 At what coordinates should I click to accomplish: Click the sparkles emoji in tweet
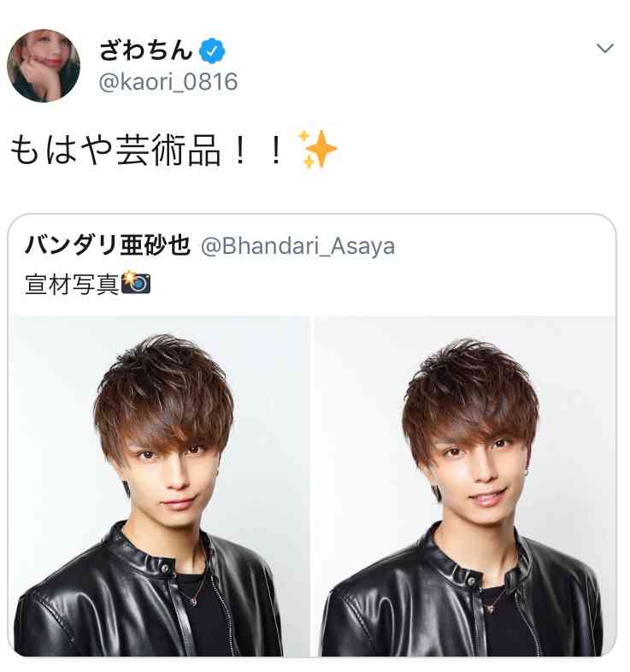(x=318, y=149)
